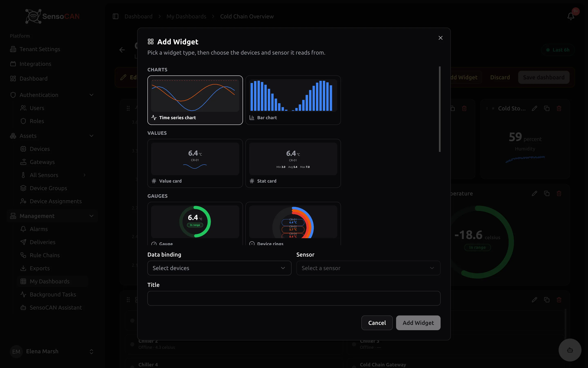Click the Dashboard breadcrumb link
The image size is (588, 368).
point(138,16)
